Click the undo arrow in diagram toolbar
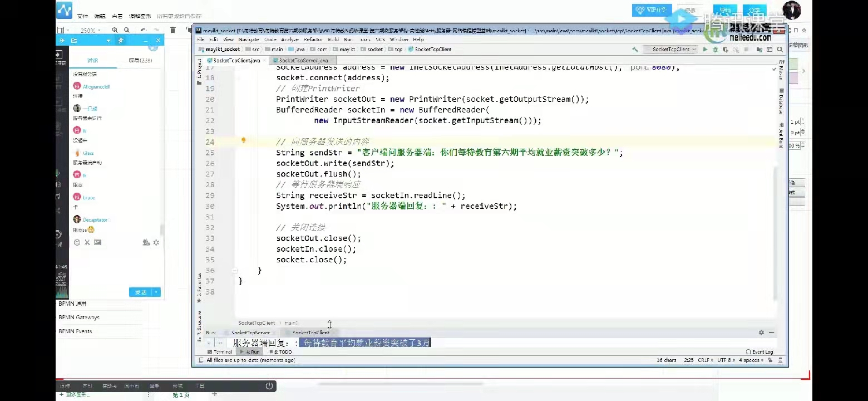 (143, 30)
